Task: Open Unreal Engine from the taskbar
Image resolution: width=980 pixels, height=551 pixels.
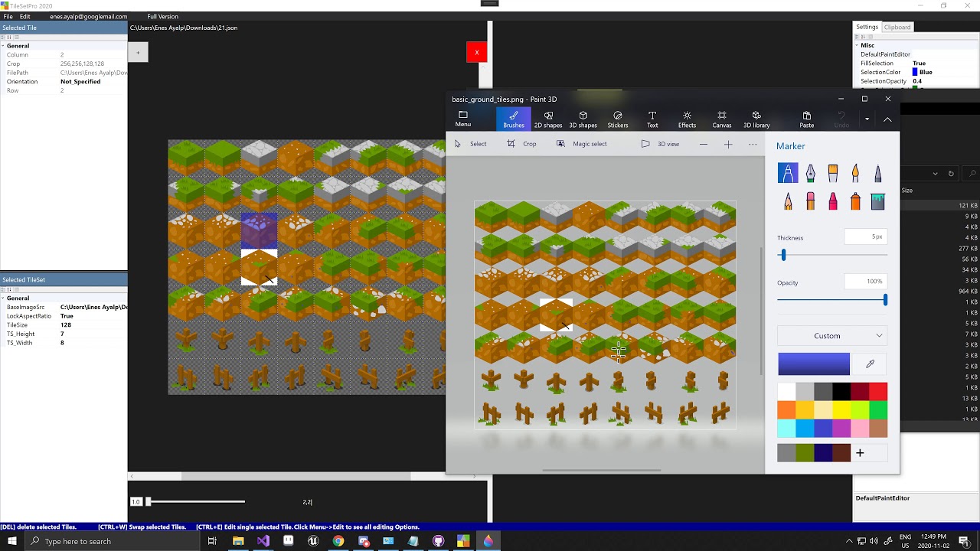Action: [x=313, y=541]
